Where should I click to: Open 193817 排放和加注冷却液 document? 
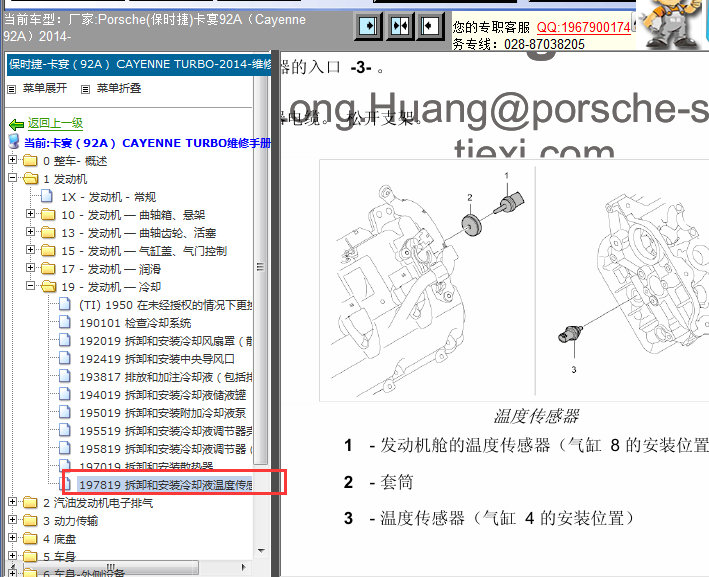click(x=165, y=377)
